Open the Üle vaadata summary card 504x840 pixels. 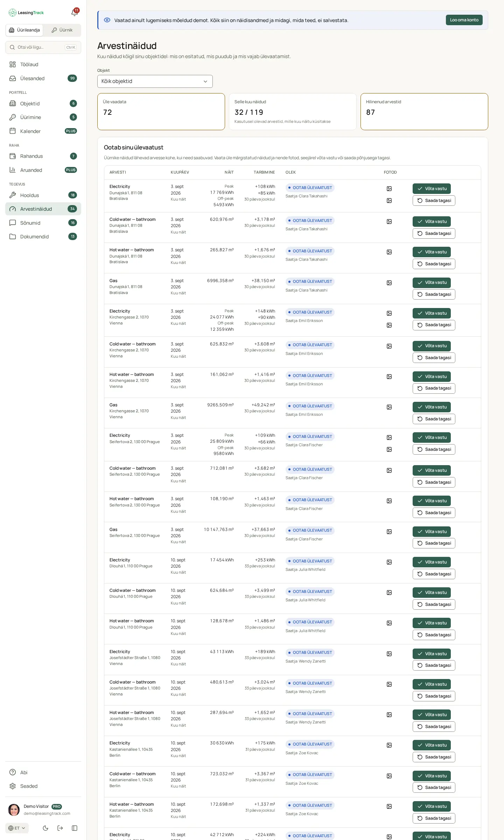point(161,112)
